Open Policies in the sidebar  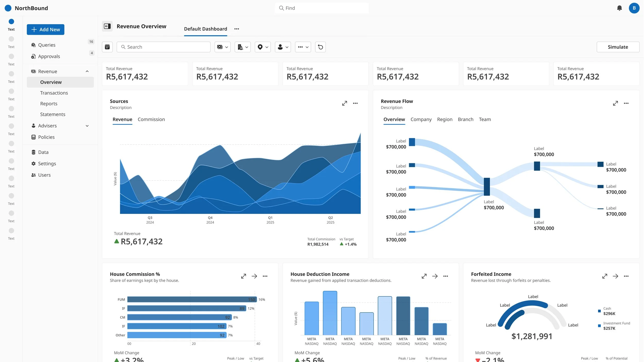pyautogui.click(x=61, y=137)
